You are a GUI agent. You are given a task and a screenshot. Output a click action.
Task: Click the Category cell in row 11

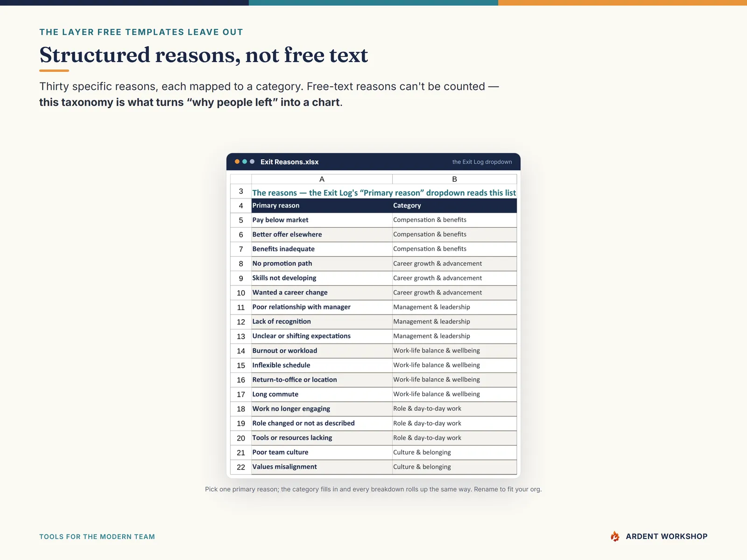(454, 307)
